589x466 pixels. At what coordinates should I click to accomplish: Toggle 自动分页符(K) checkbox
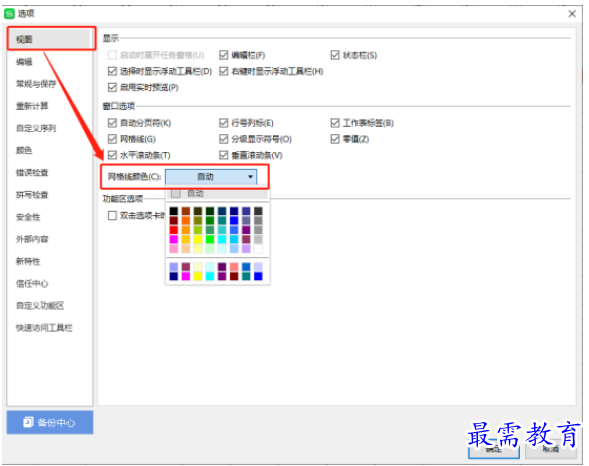[112, 123]
